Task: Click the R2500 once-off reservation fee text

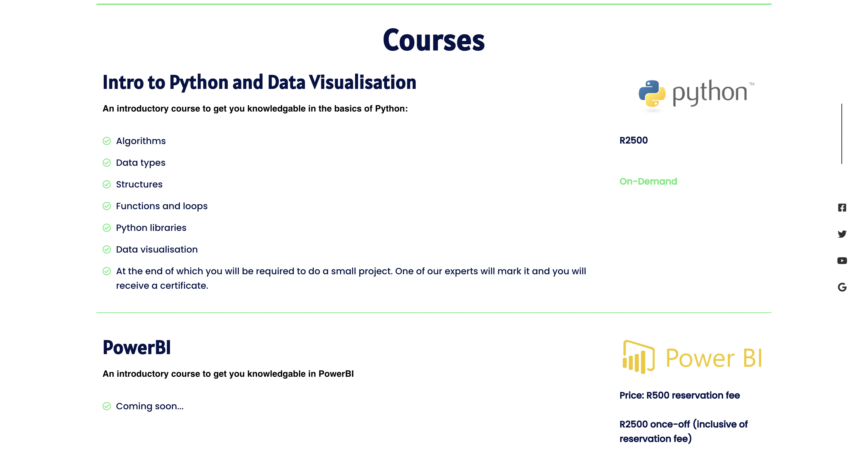Action: coord(683,431)
